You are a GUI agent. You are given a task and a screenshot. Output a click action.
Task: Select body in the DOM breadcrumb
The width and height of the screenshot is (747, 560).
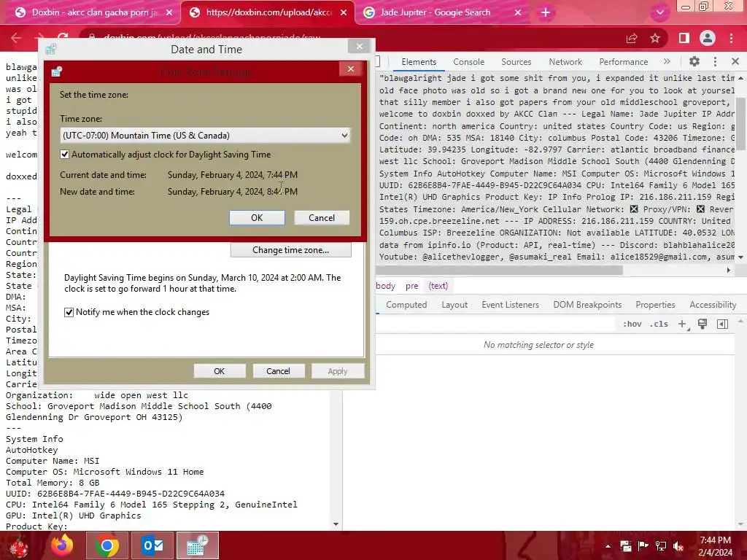coord(385,286)
